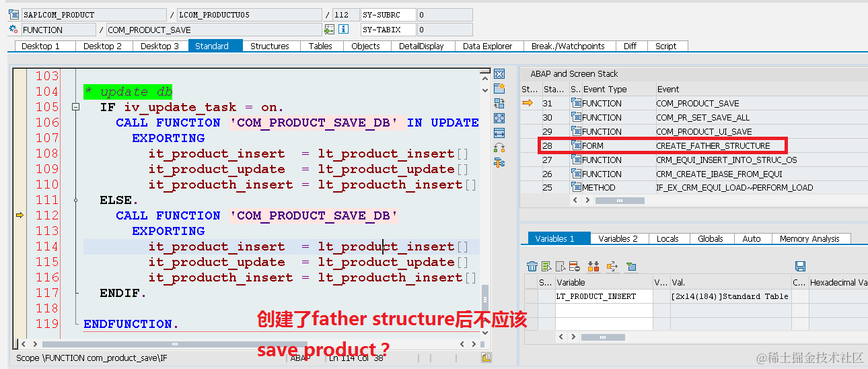
Task: Click the stack icon in COM_PR_SET_SAVE_ALL row
Action: [x=576, y=117]
